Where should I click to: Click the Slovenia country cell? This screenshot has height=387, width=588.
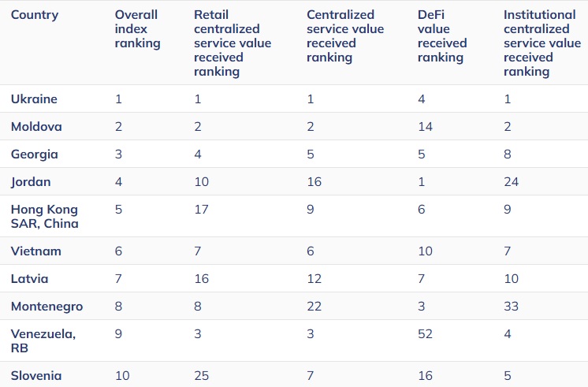click(36, 375)
